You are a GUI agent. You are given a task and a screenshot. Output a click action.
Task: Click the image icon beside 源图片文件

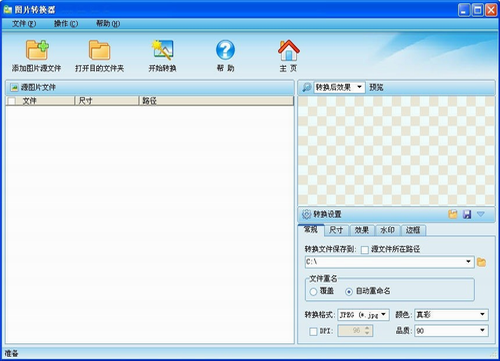(x=14, y=87)
